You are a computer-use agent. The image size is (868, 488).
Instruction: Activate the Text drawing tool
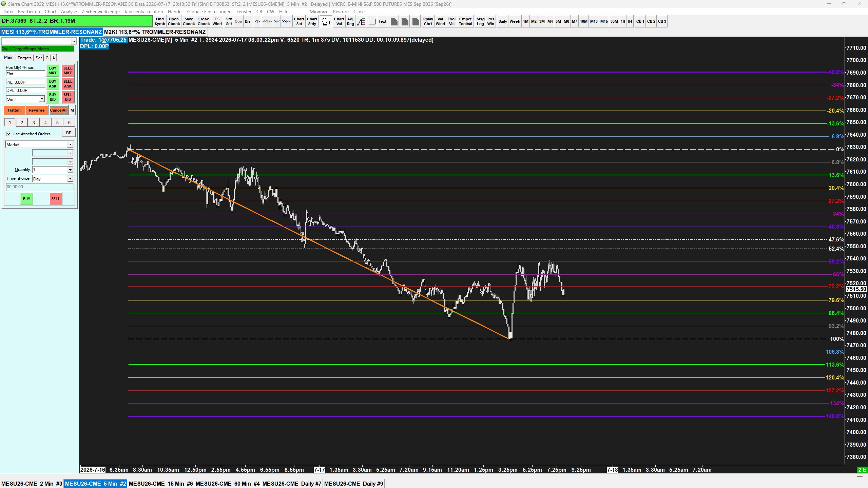382,22
